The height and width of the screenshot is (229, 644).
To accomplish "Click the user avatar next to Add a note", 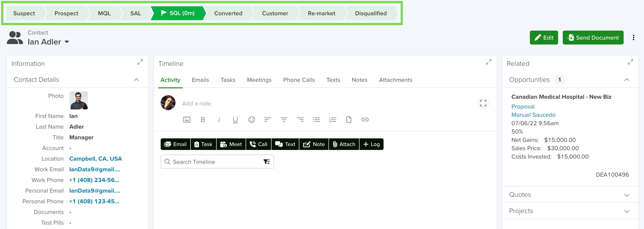I will tap(168, 103).
